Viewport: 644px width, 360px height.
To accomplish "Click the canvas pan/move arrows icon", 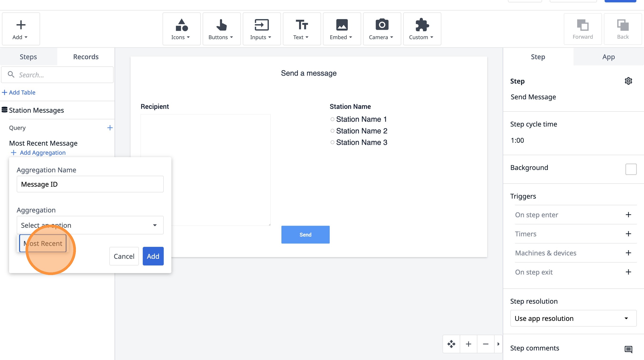I will (x=451, y=344).
